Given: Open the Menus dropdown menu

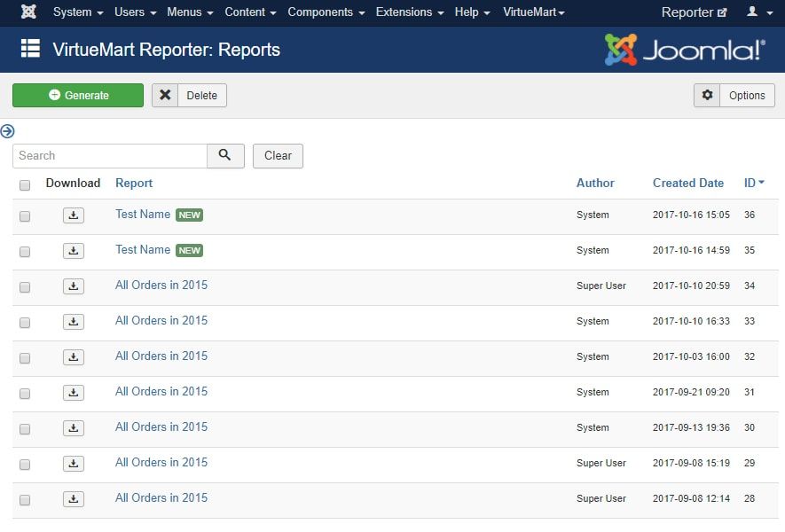Looking at the screenshot, I should [190, 12].
